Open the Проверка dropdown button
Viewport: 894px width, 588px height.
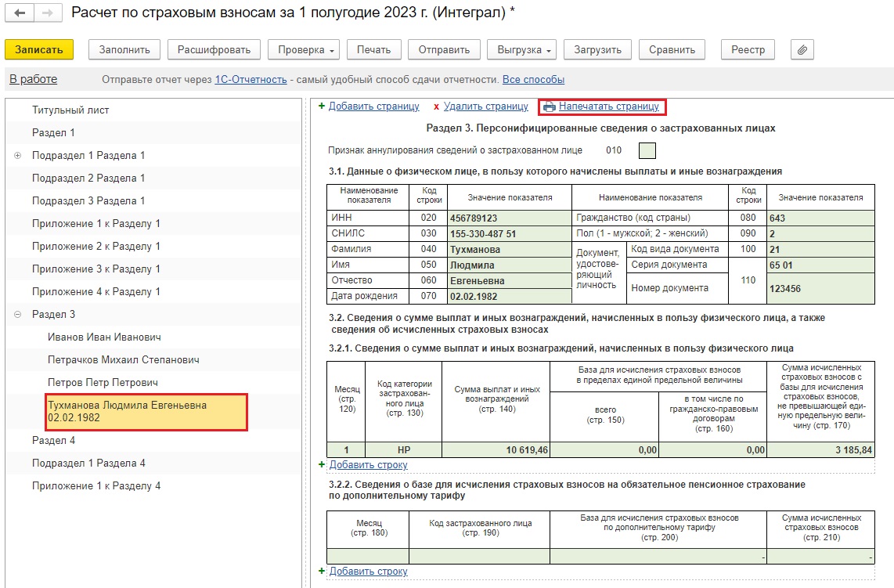(x=304, y=49)
